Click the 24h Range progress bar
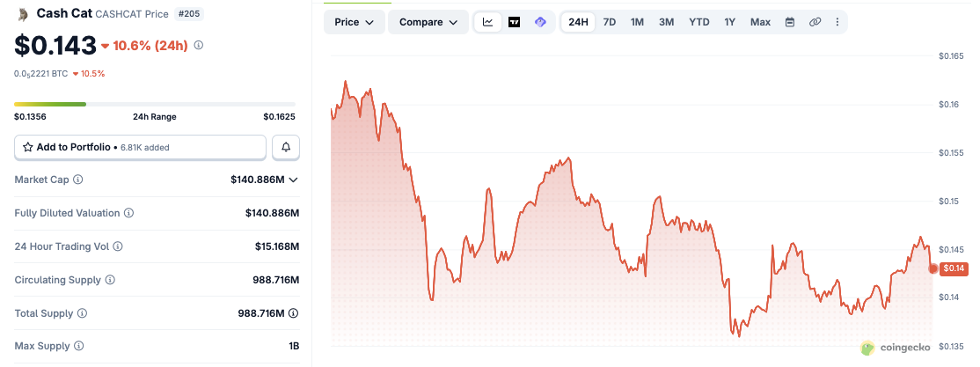The width and height of the screenshot is (980, 367). coord(155,104)
